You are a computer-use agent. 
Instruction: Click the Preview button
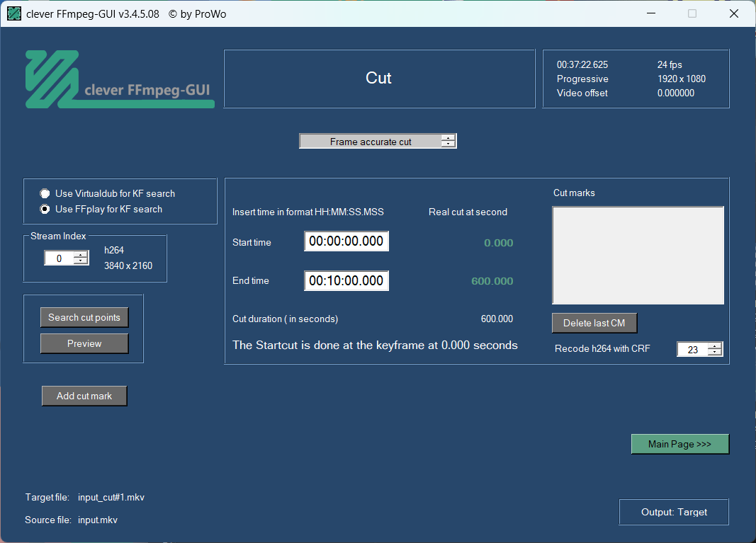(x=84, y=343)
